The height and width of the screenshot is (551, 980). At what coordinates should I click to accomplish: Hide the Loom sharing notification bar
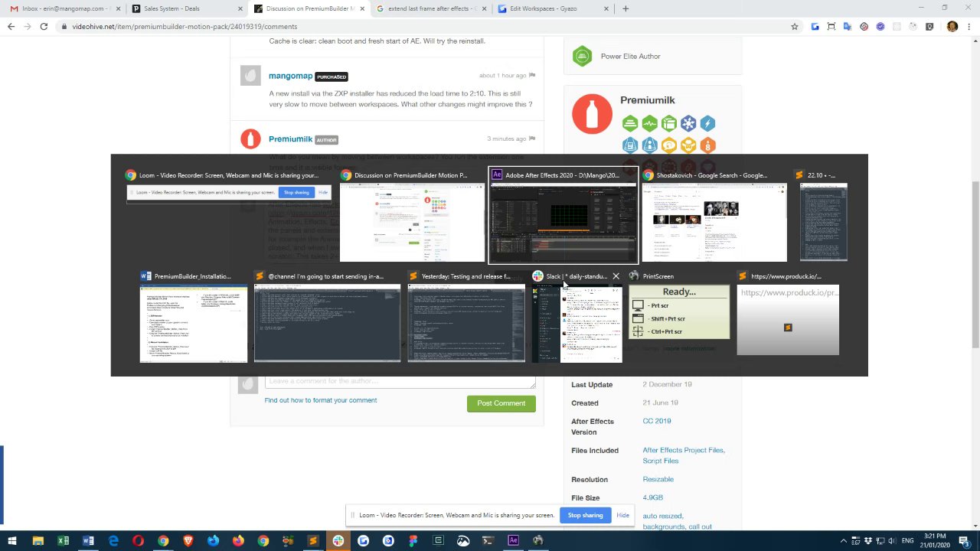[x=623, y=515]
